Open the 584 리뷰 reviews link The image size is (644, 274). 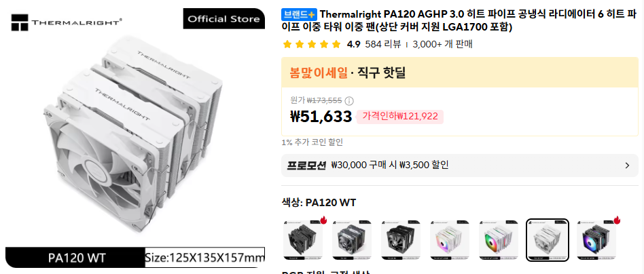pyautogui.click(x=382, y=44)
